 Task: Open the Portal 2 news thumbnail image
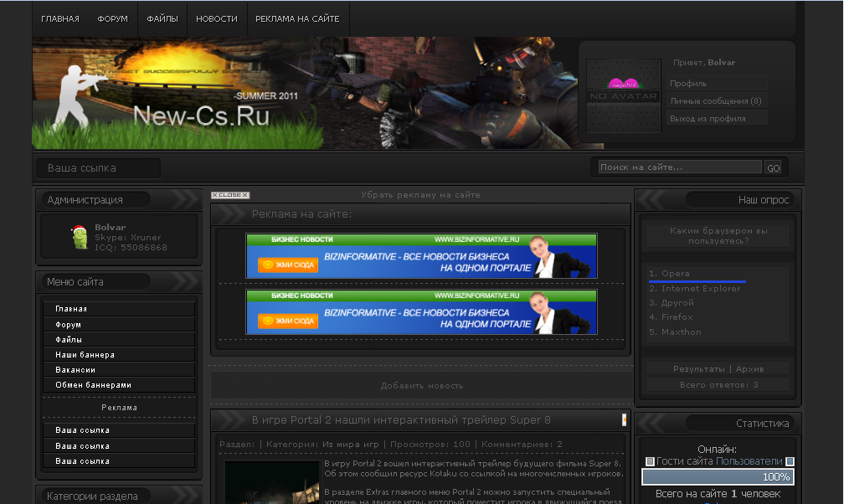[x=272, y=482]
